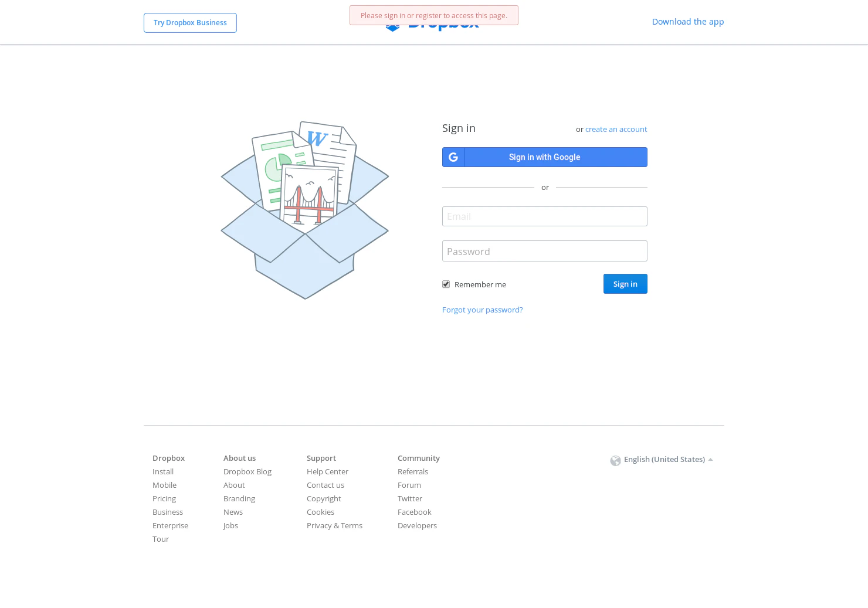Open Forgot your password link
This screenshot has height=608, width=868.
click(x=482, y=310)
